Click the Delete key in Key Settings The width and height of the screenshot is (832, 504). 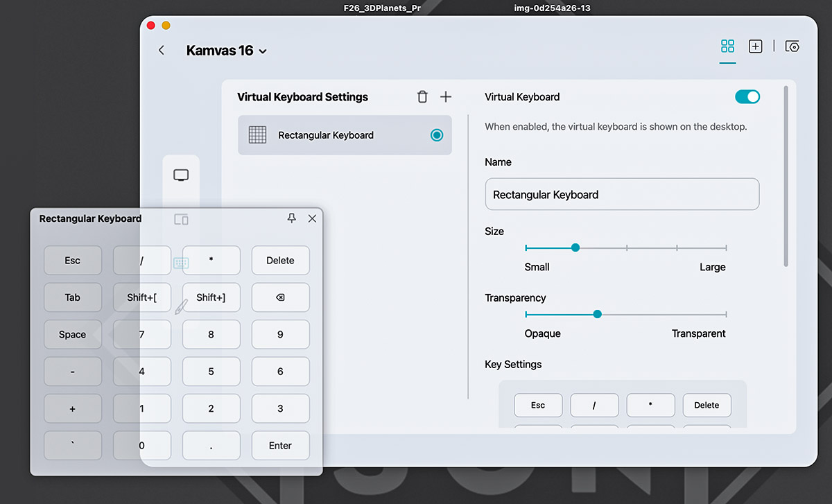707,406
